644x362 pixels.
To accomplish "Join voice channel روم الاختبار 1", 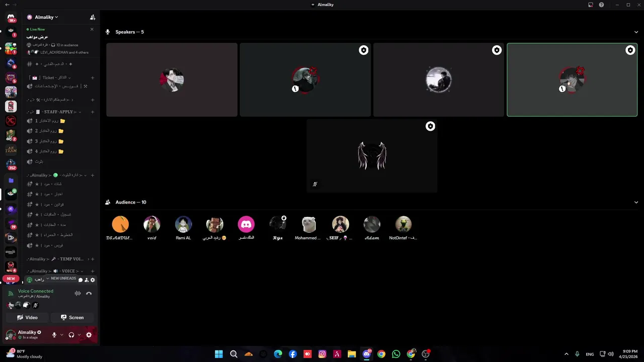I will [60, 121].
